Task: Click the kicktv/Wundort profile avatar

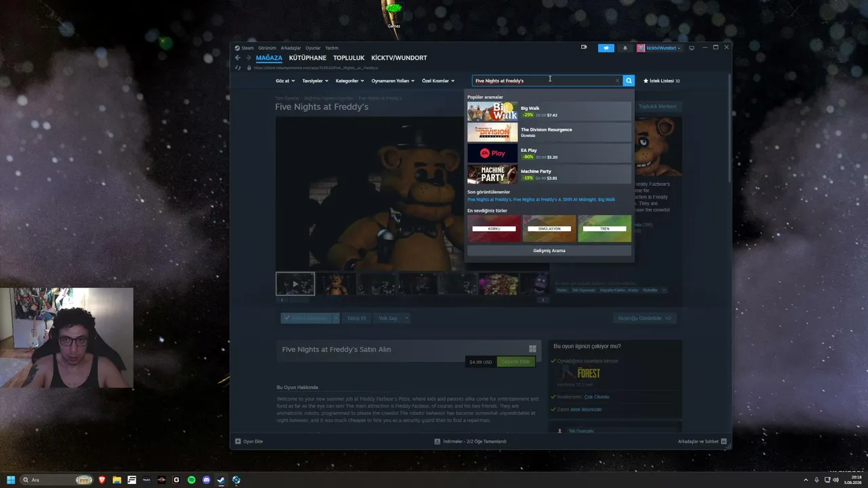Action: [x=641, y=47]
